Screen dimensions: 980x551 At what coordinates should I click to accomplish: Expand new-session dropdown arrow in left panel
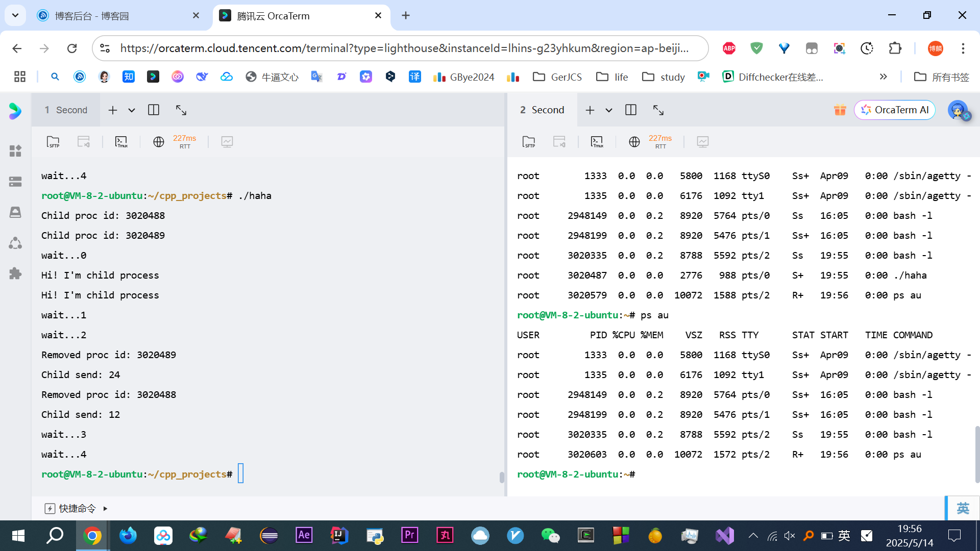click(x=132, y=110)
